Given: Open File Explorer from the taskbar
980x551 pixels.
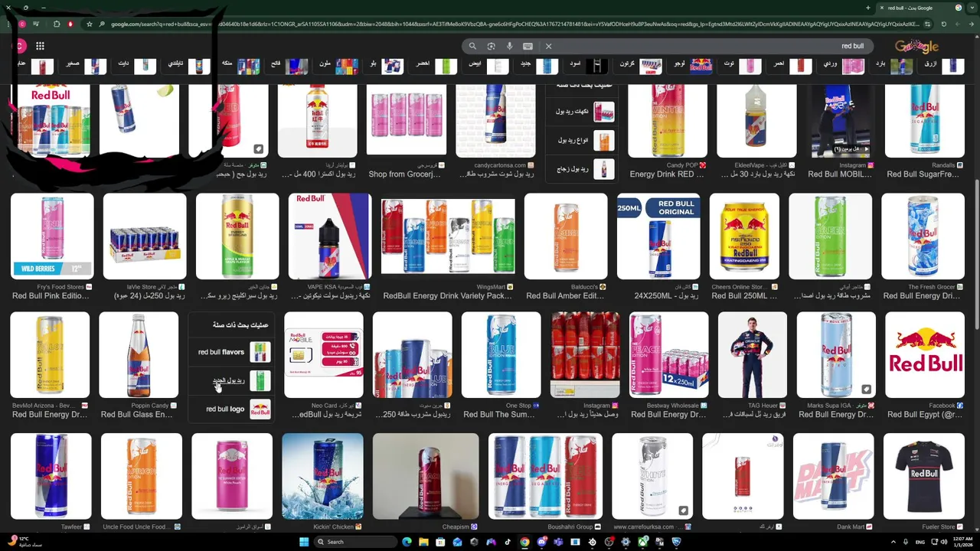Looking at the screenshot, I should point(423,542).
